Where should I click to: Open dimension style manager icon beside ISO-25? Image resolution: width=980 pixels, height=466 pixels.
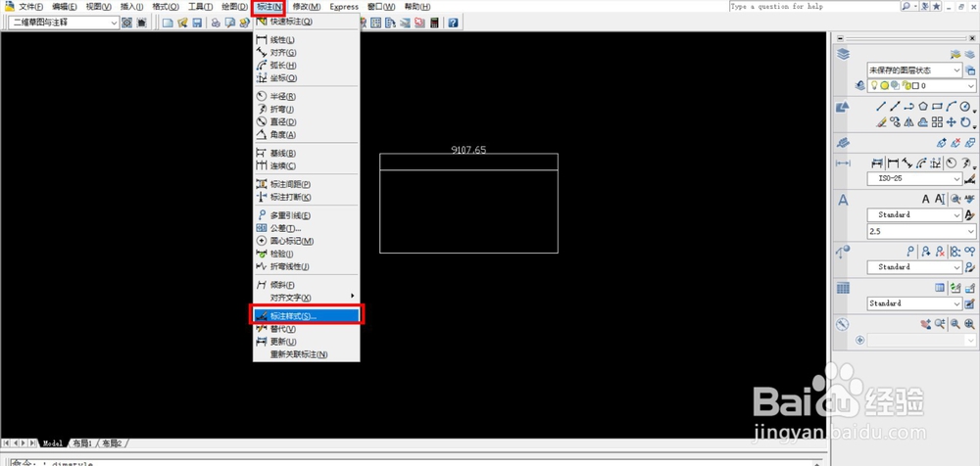969,179
